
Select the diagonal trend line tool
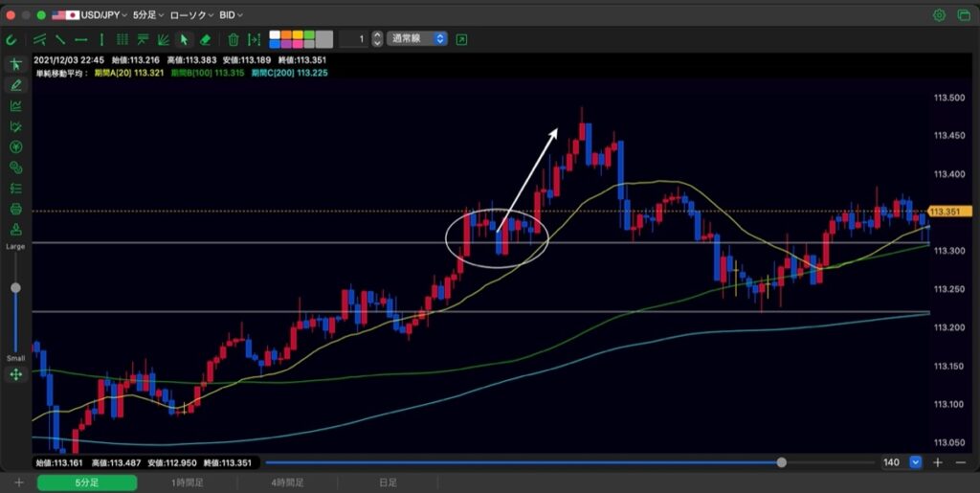[60, 39]
